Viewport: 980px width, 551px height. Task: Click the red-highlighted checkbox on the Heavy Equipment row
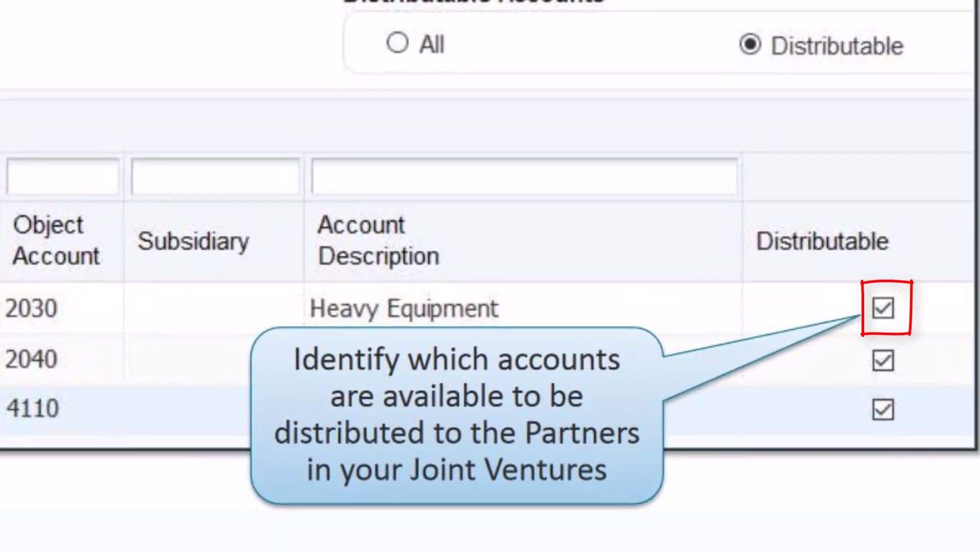[883, 309]
